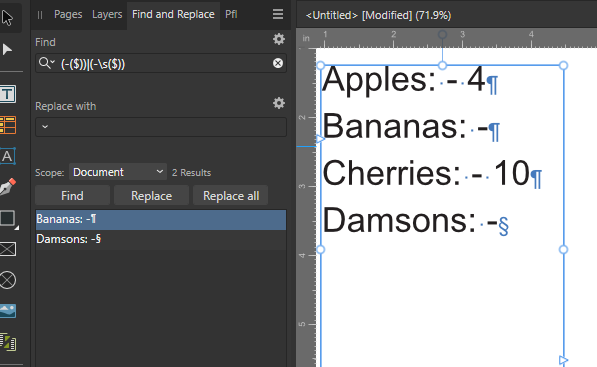597x367 pixels.
Task: Open the Scope Document dropdown
Action: coord(118,172)
